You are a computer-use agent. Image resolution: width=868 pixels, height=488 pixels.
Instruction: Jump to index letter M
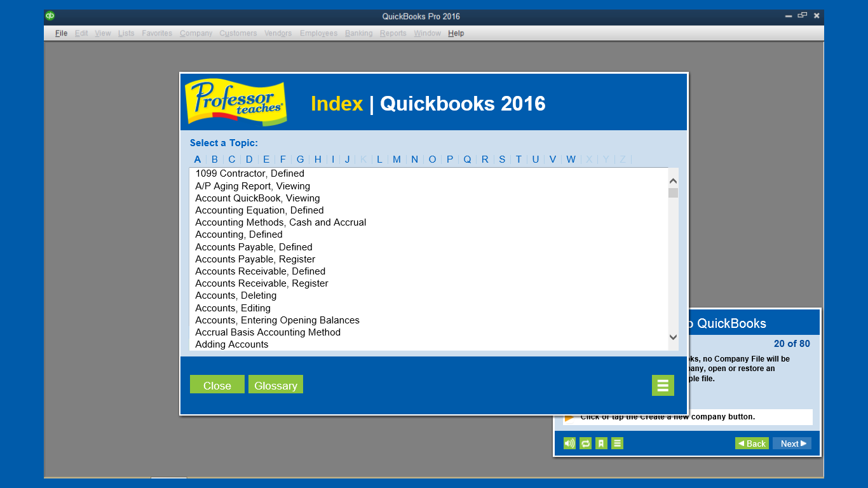(397, 159)
